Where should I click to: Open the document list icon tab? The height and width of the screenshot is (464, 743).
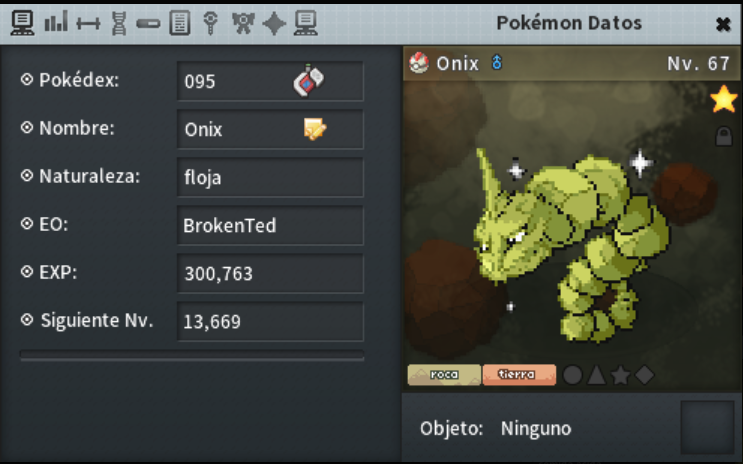click(x=180, y=23)
